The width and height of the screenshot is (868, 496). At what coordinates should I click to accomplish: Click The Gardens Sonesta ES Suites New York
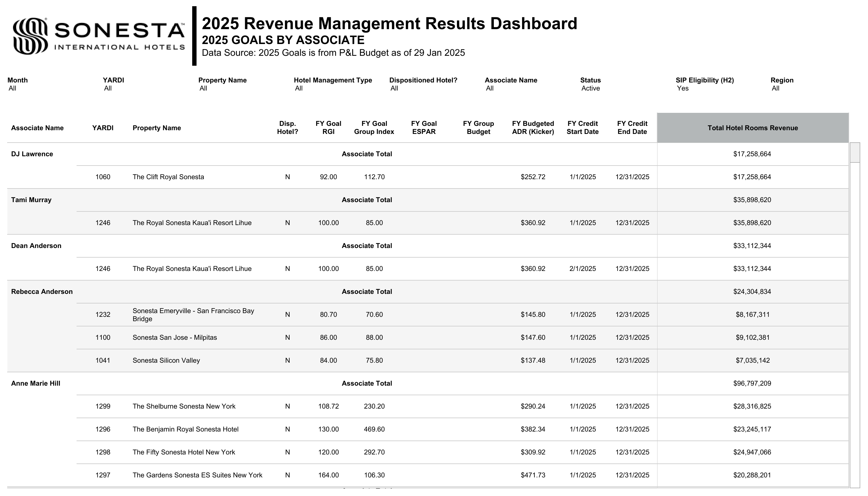click(x=197, y=475)
